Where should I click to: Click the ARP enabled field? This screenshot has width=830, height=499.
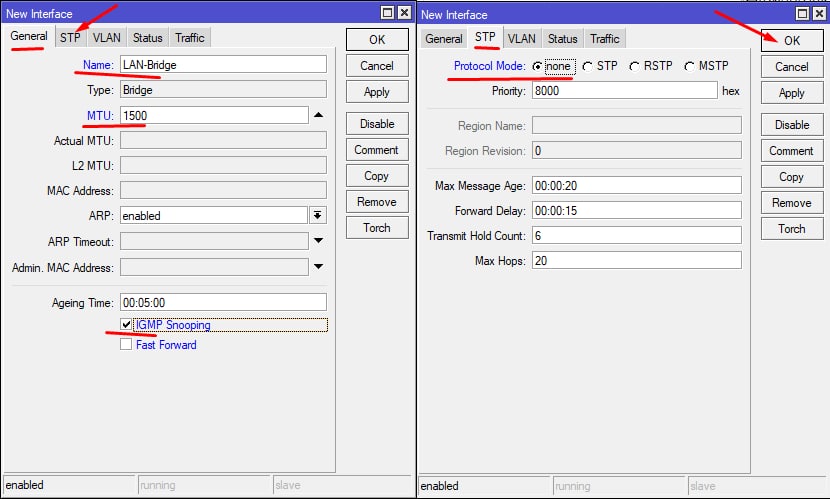(214, 215)
